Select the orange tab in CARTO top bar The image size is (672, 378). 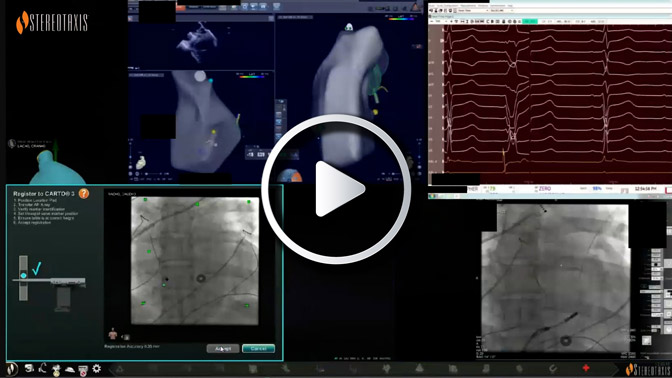[180, 7]
